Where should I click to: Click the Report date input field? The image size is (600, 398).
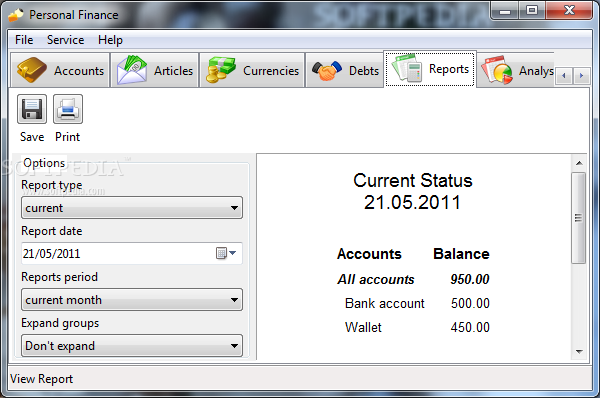[132, 253]
